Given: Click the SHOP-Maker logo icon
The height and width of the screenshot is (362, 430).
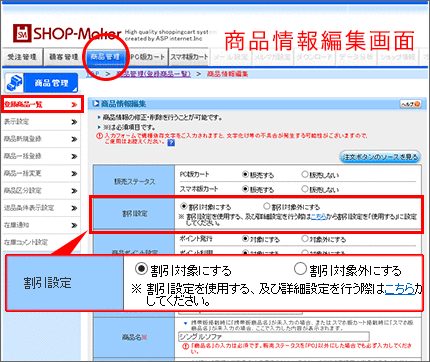Looking at the screenshot, I should click(22, 33).
